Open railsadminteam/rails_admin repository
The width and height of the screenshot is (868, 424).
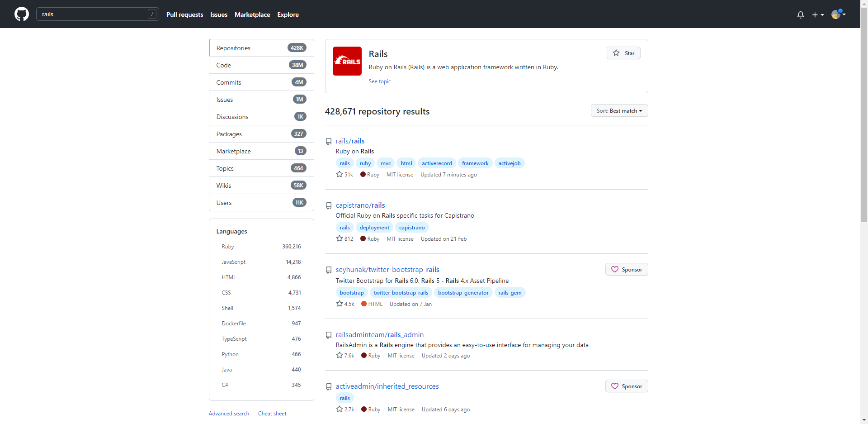click(x=380, y=335)
